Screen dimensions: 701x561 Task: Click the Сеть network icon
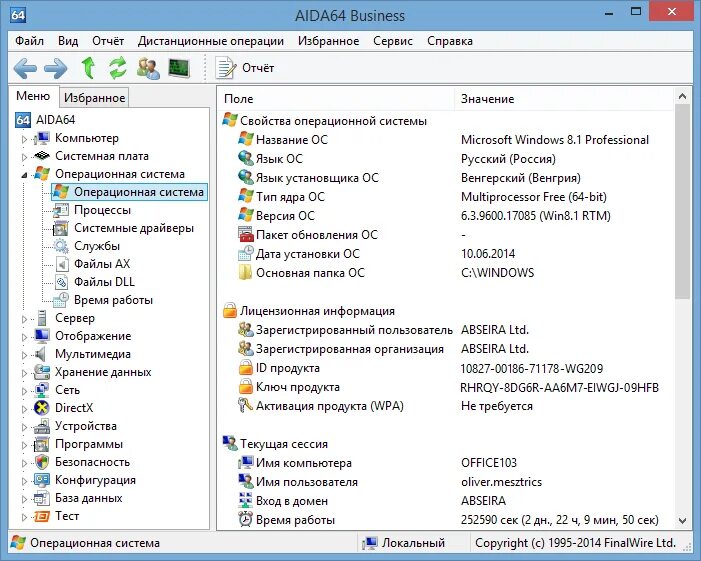(42, 390)
